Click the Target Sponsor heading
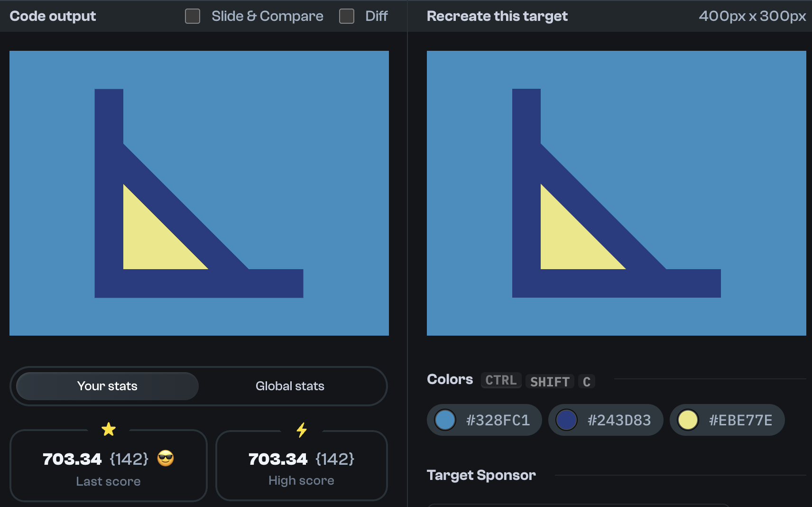812x507 pixels. [x=481, y=475]
